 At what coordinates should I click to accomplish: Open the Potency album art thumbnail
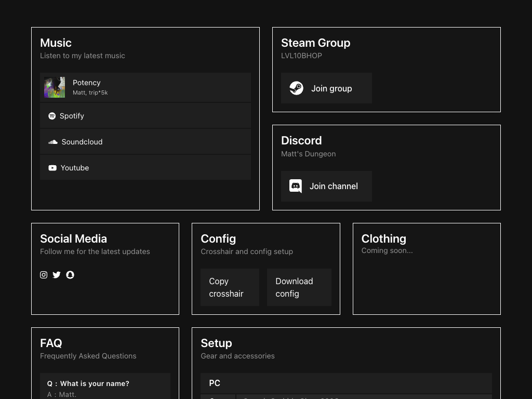coord(55,87)
